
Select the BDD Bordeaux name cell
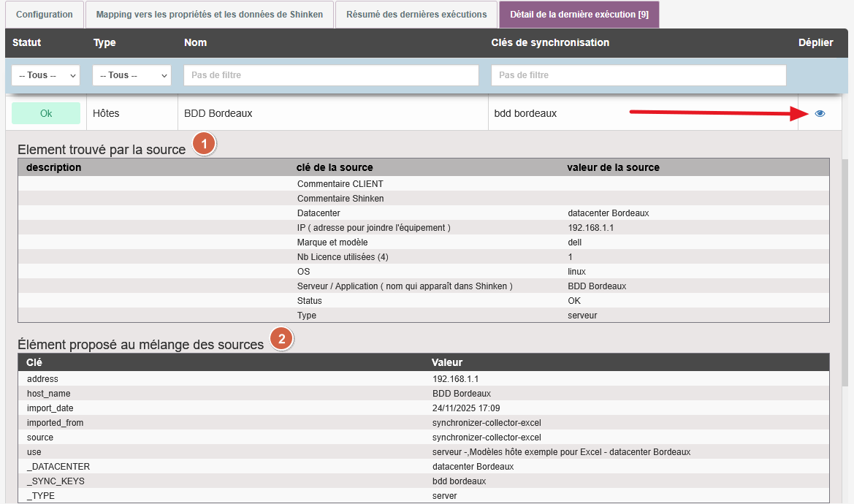click(218, 113)
